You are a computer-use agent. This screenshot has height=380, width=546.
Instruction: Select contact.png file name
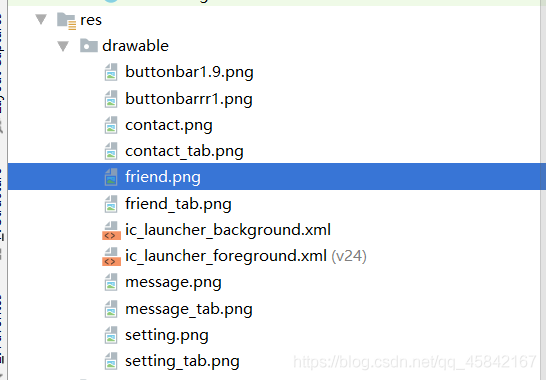pyautogui.click(x=169, y=126)
